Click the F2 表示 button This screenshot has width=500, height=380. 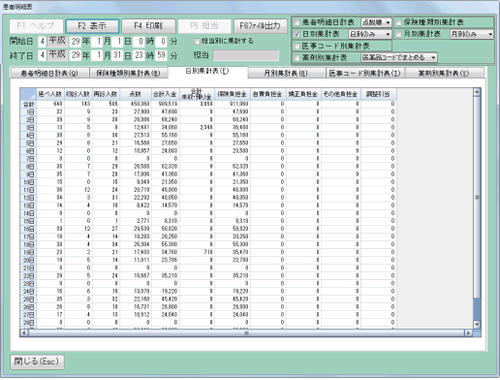92,26
